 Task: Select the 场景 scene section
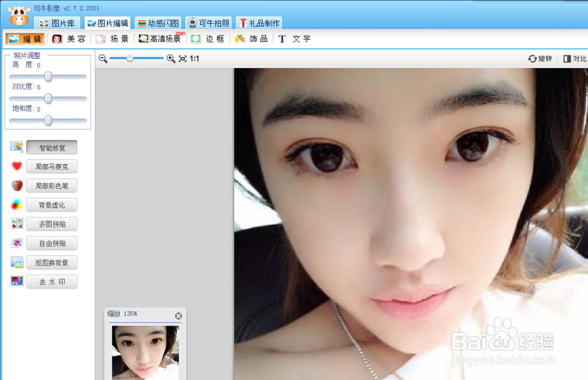pos(112,39)
